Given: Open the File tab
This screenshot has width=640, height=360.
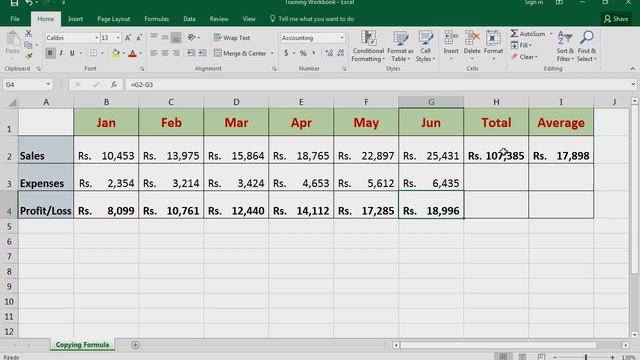Looking at the screenshot, I should tap(15, 19).
